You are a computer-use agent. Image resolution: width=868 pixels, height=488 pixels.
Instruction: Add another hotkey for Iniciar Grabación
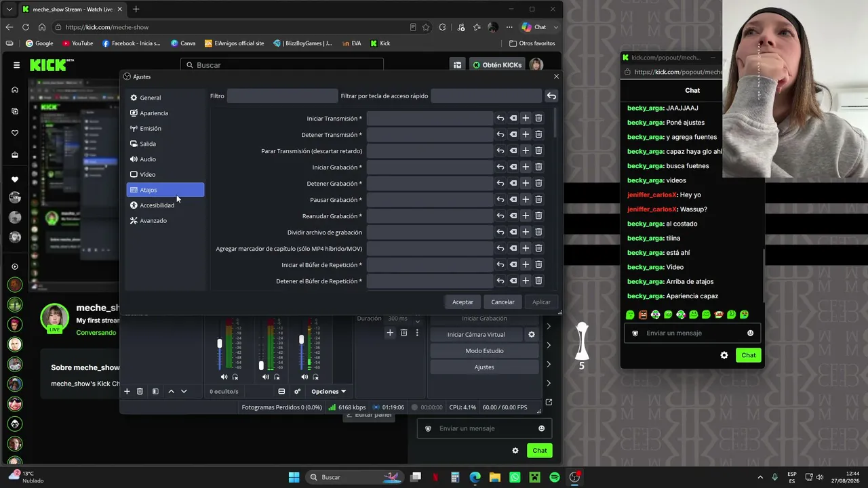pyautogui.click(x=526, y=167)
